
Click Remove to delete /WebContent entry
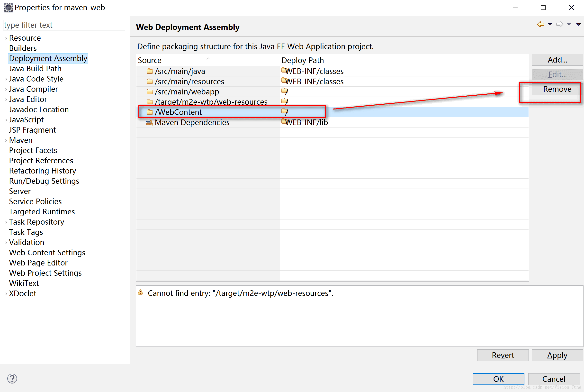click(x=556, y=89)
